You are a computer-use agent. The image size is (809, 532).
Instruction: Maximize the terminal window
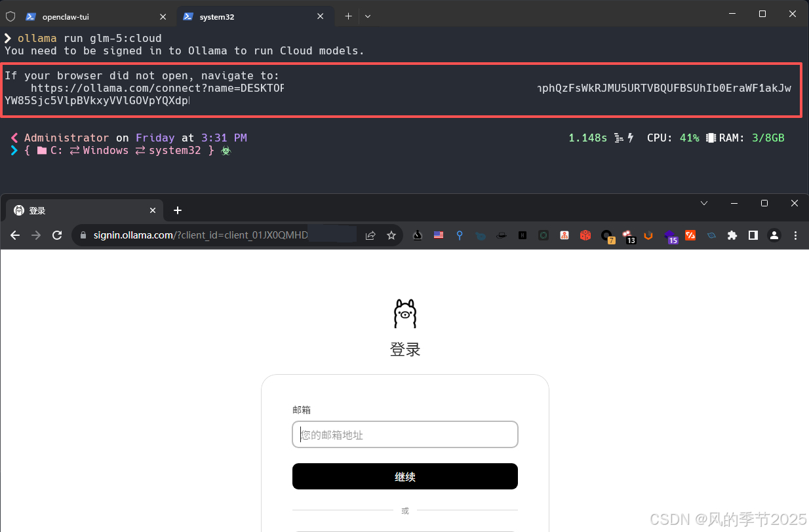[x=762, y=14]
